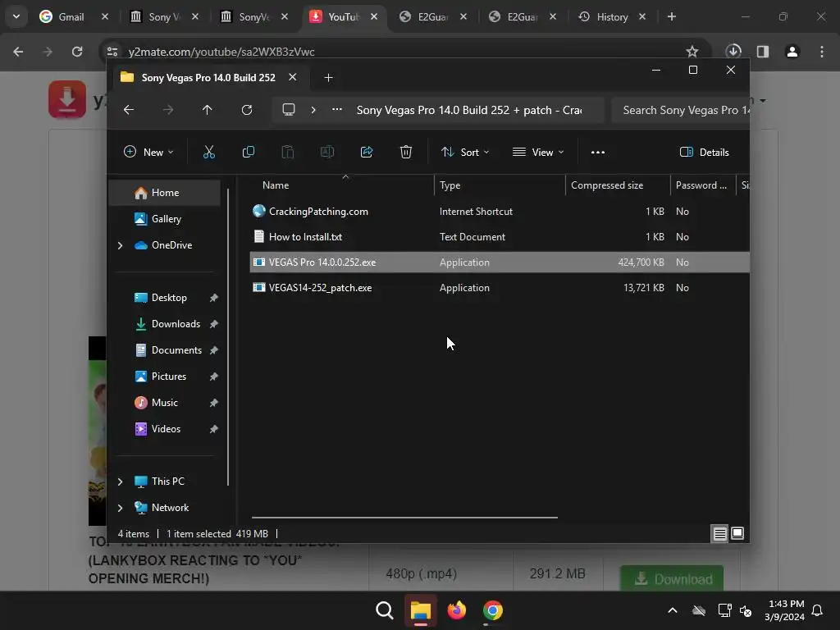Image resolution: width=840 pixels, height=630 pixels.
Task: Select How to Install.txt file
Action: 500,237
